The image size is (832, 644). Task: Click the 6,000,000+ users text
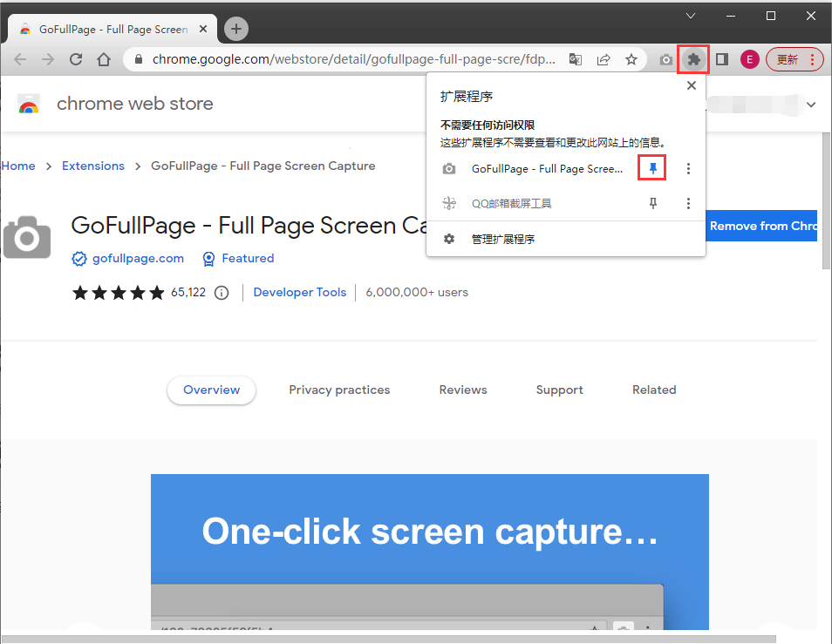417,292
